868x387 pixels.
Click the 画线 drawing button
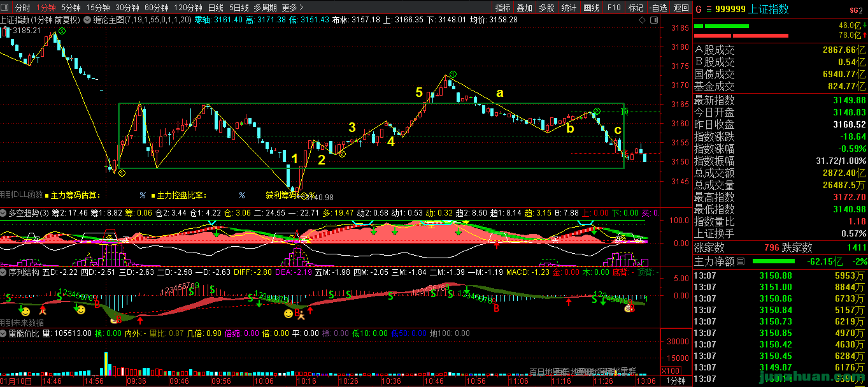[591, 8]
